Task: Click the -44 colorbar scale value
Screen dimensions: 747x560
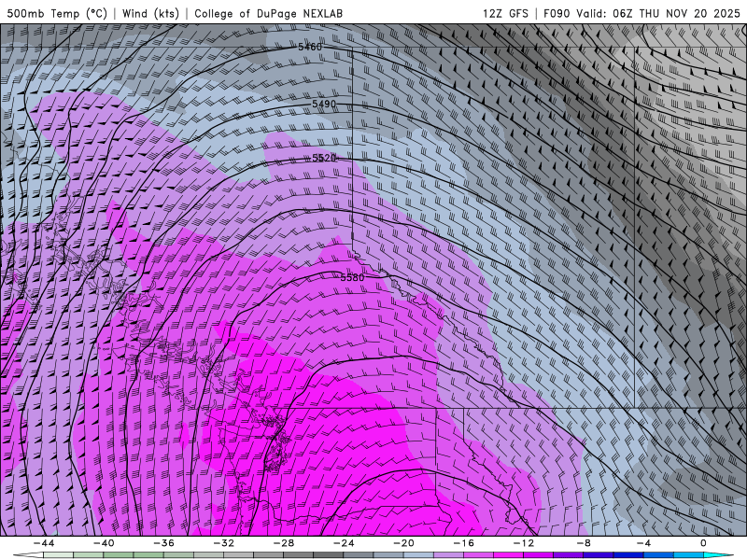Action: [x=44, y=543]
